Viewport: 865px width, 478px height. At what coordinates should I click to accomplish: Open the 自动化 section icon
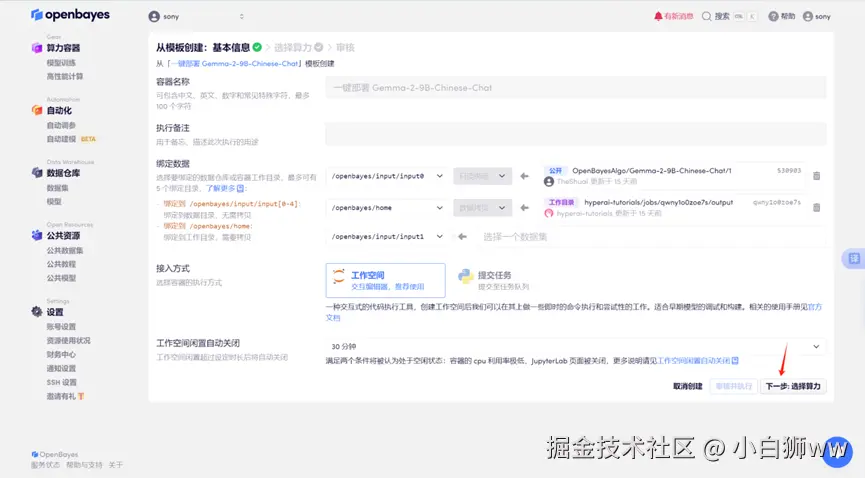click(x=37, y=110)
